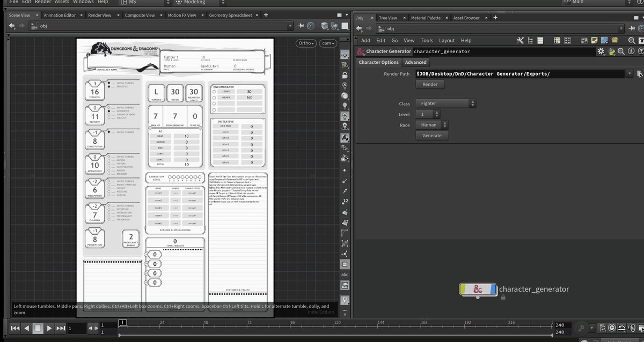Image resolution: width=644 pixels, height=342 pixels.
Task: Click the Python icon in parameter header
Action: (611, 51)
